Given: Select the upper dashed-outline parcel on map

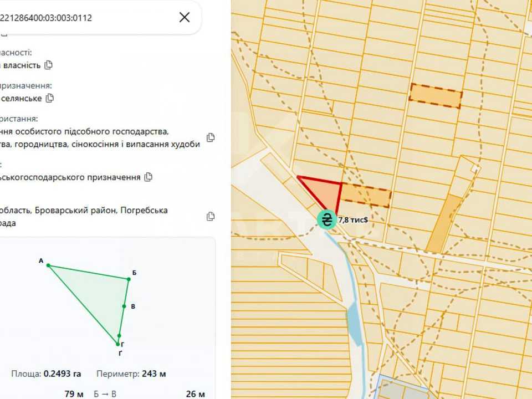Looking at the screenshot, I should click(436, 96).
